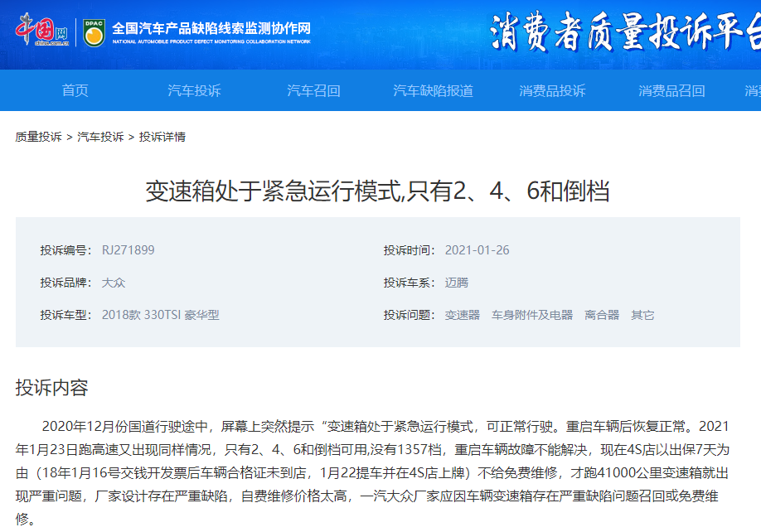Click the complaint number RJ271899
Screen dimensions: 761x532
coord(128,250)
